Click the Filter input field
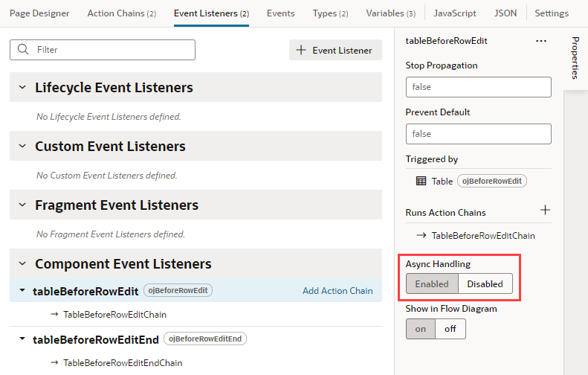 tap(103, 50)
